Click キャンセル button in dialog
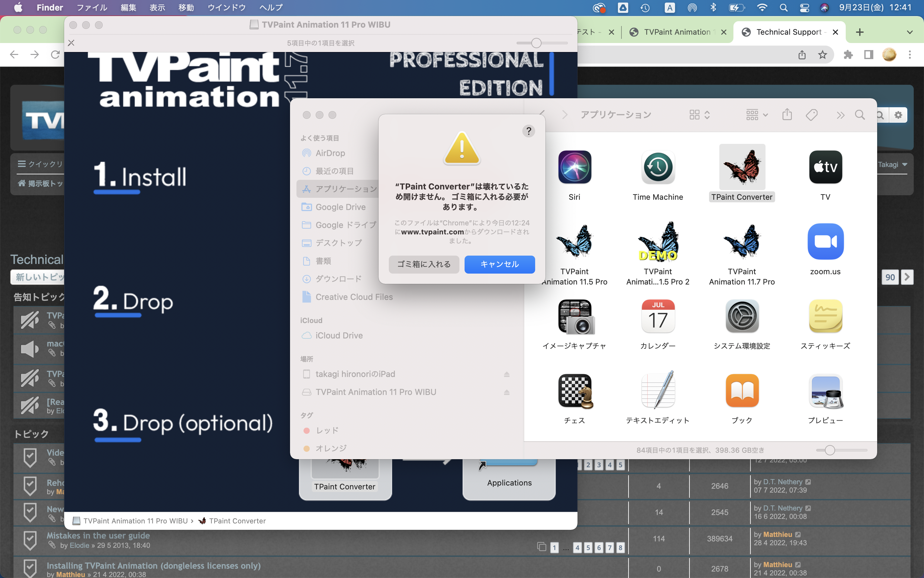924x578 pixels. pyautogui.click(x=500, y=264)
